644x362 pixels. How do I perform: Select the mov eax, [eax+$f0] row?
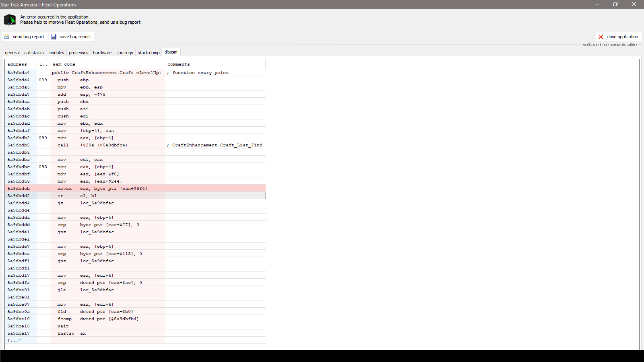(x=135, y=174)
